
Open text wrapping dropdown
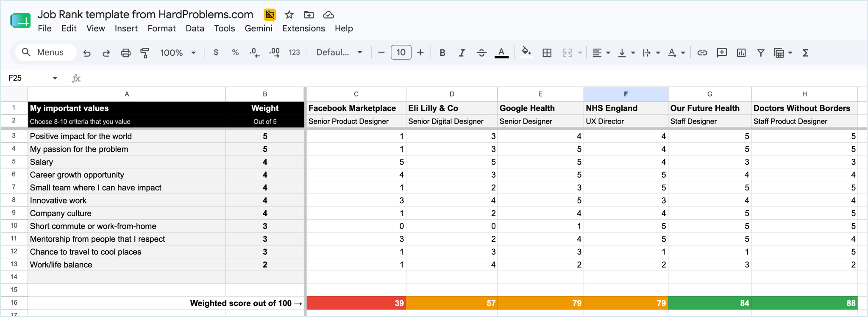651,53
